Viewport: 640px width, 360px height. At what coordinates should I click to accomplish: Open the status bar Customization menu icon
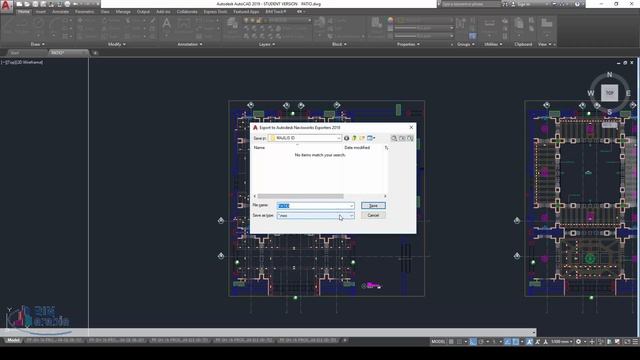click(x=635, y=342)
